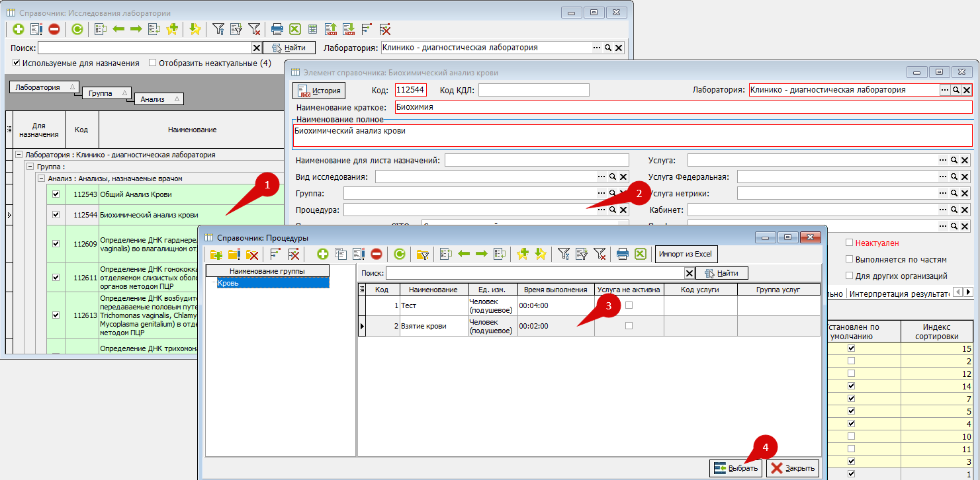Click the red delete record icon in Процедуры toolbar
The height and width of the screenshot is (480, 980).
tap(376, 254)
